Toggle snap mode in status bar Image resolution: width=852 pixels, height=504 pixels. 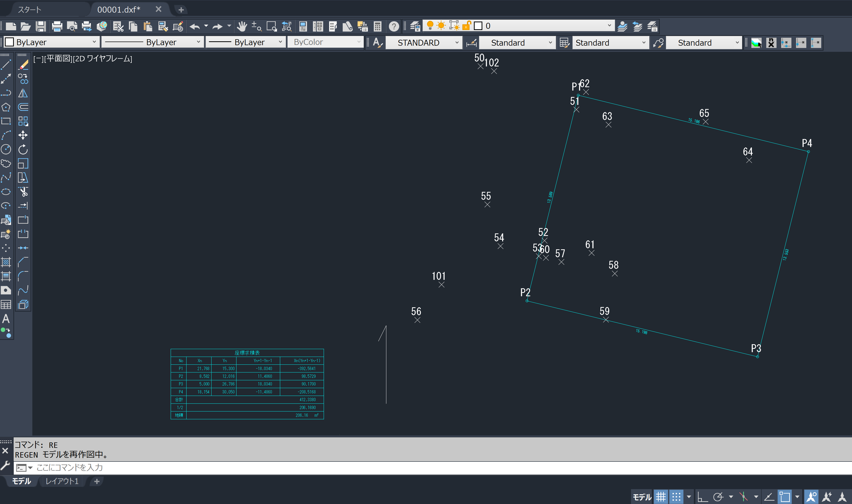676,497
